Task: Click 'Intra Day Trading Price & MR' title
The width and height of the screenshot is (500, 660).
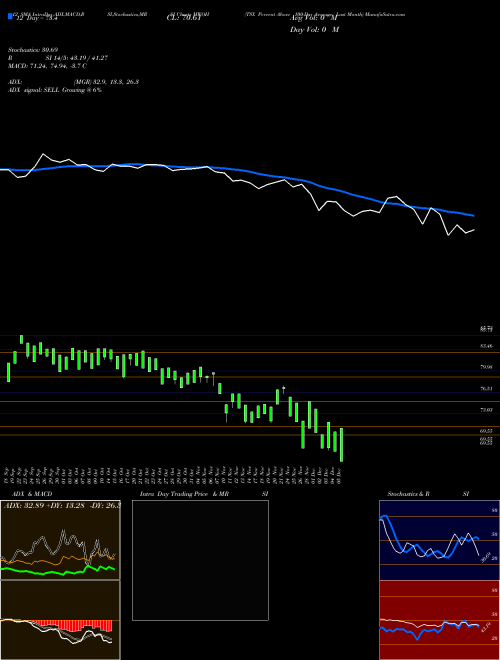Action: click(184, 494)
